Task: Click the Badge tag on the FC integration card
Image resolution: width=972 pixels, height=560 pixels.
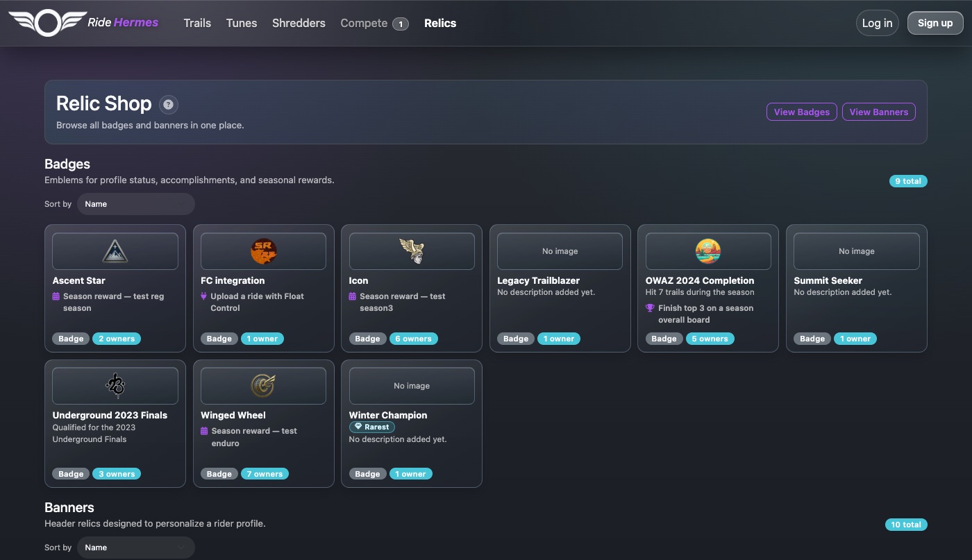Action: [219, 339]
